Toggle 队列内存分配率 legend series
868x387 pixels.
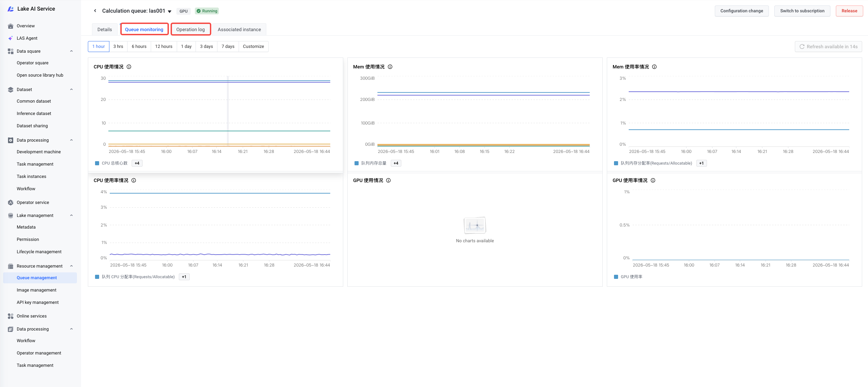[653, 164]
